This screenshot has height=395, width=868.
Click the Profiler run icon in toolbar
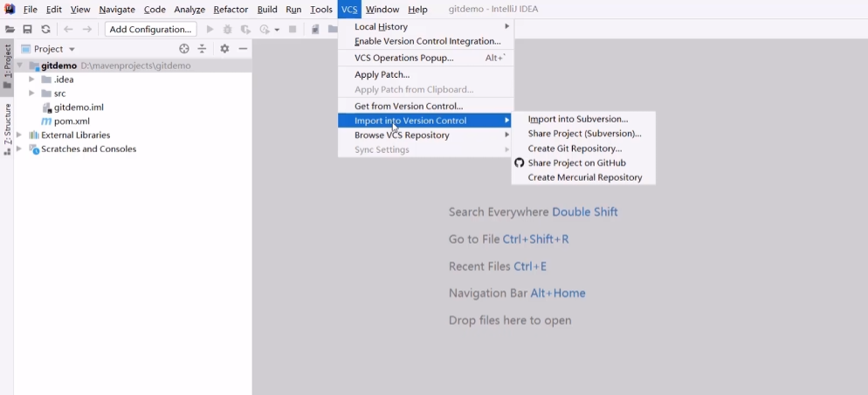point(265,30)
